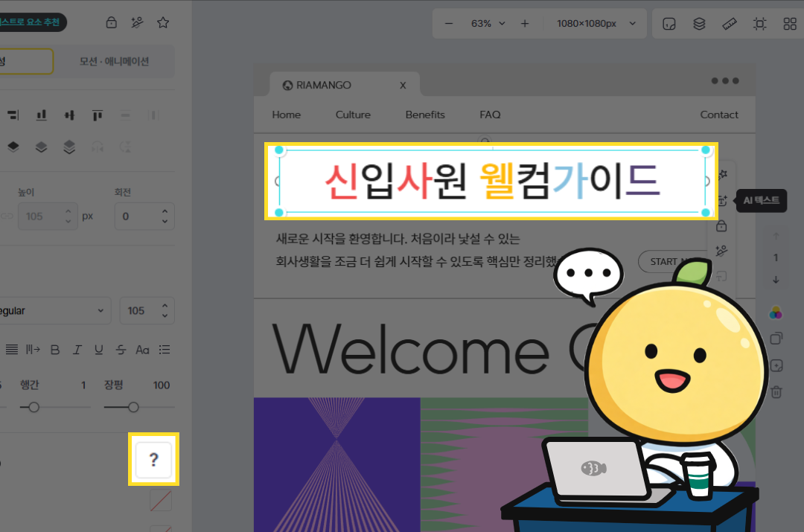Select the 신입사원 웰컴가이드 title text
The width and height of the screenshot is (804, 532).
pyautogui.click(x=492, y=181)
